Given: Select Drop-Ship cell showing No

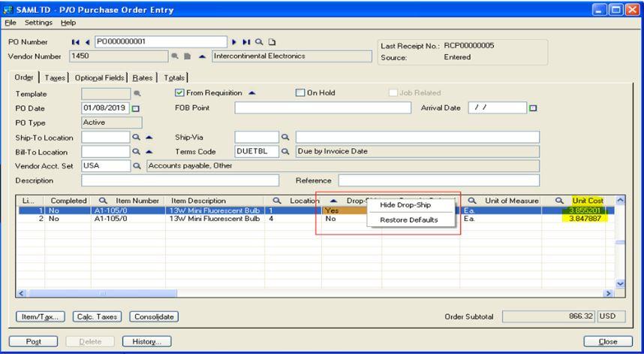Looking at the screenshot, I should [x=351, y=219].
